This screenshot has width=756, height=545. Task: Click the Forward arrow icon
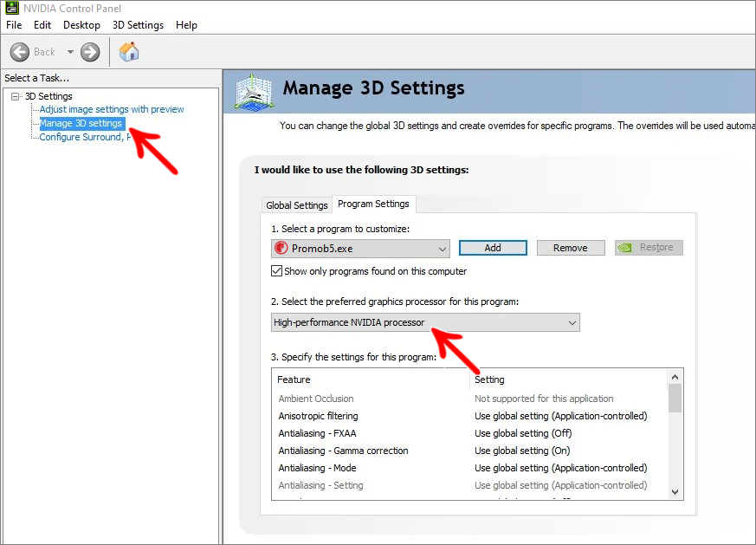(90, 52)
